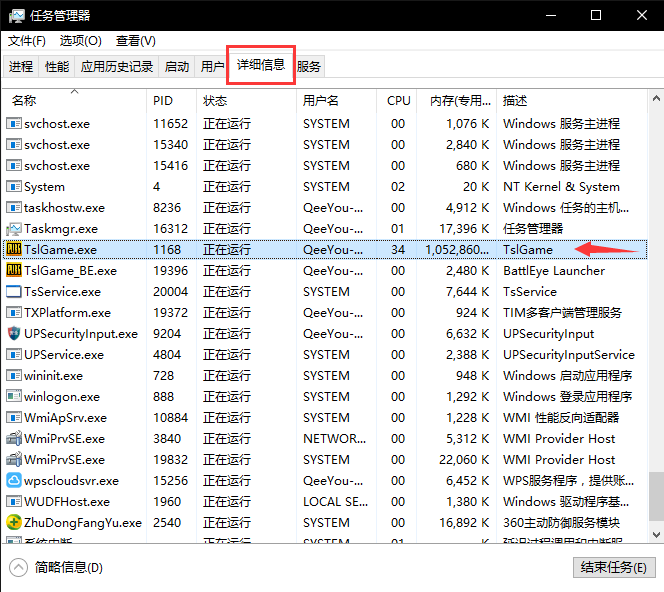Click the WmiPrvSE.exe PID 19832 icon
Image resolution: width=664 pixels, height=592 pixels.
coord(14,459)
